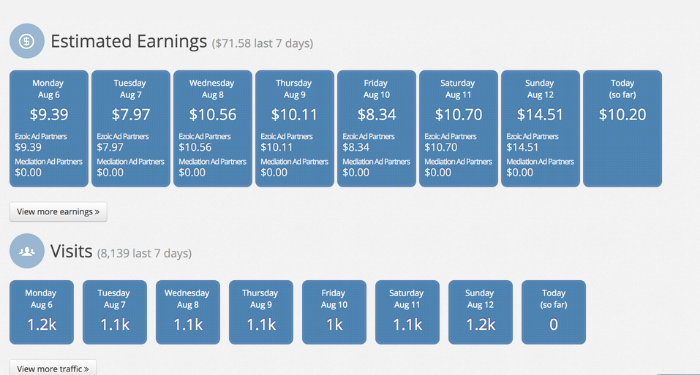700x375 pixels.
Task: Select Sunday Aug 12 earnings card
Action: tap(541, 129)
